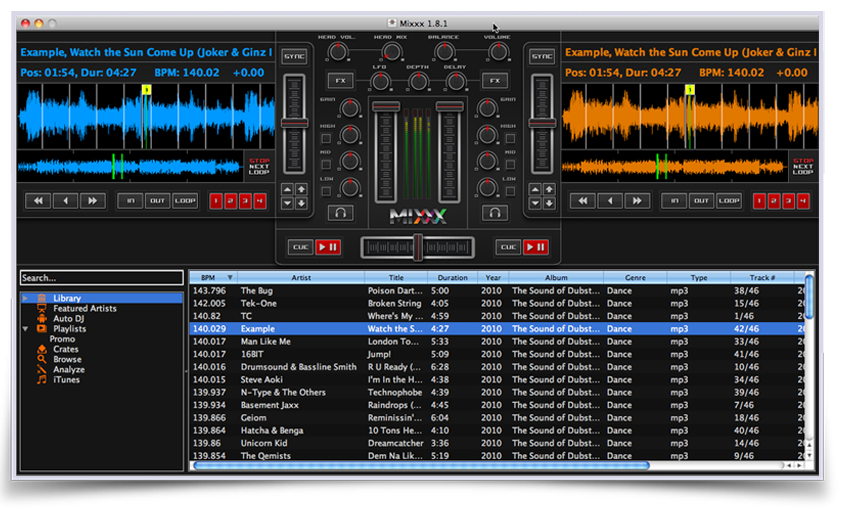Collapse the Playlists tree node
Viewport: 842px width, 509px height.
[25, 328]
